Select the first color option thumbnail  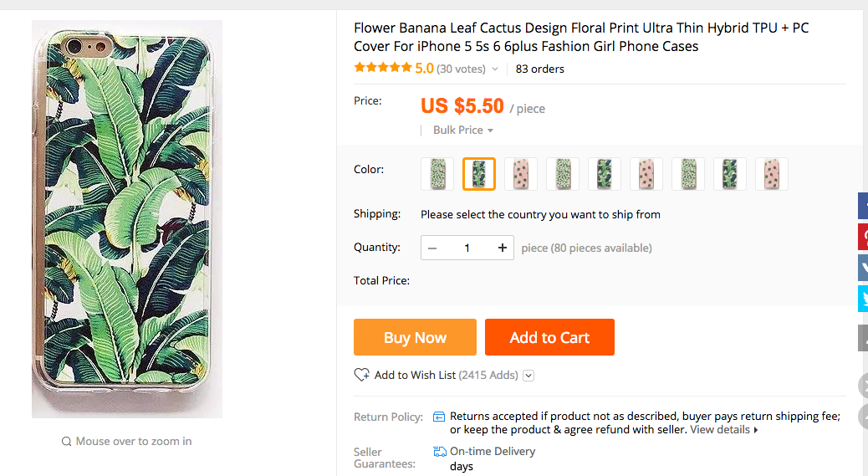click(x=437, y=174)
